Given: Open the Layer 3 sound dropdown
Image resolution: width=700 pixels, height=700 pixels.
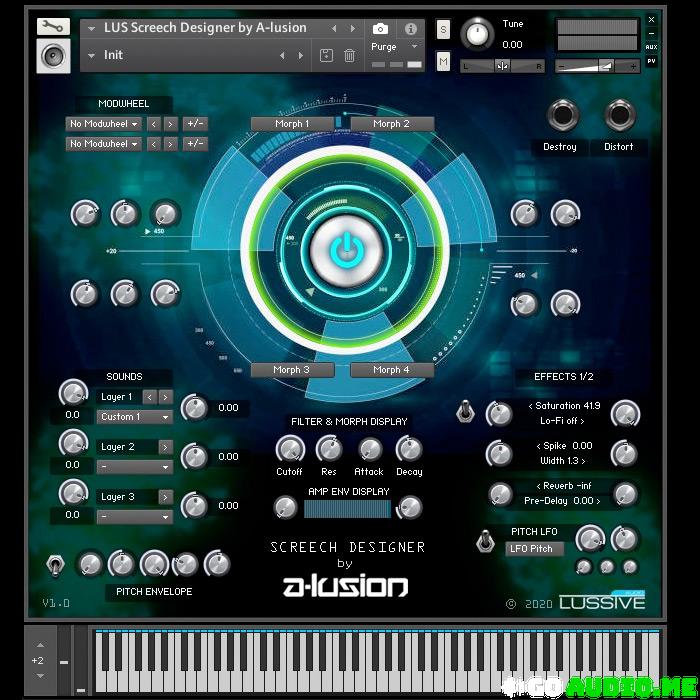Looking at the screenshot, I should 134,517.
